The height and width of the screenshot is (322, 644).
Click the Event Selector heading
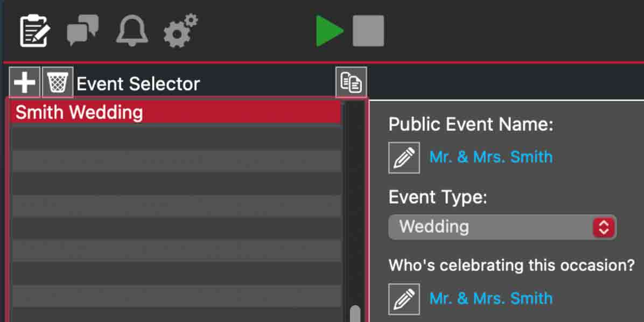coord(138,84)
